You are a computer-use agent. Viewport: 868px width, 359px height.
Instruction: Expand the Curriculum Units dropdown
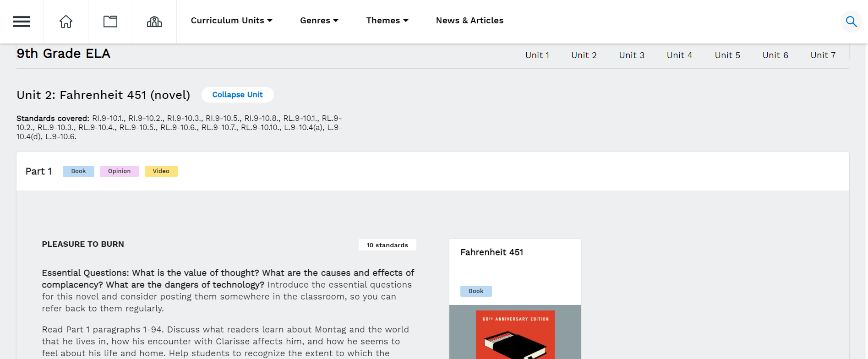point(231,21)
